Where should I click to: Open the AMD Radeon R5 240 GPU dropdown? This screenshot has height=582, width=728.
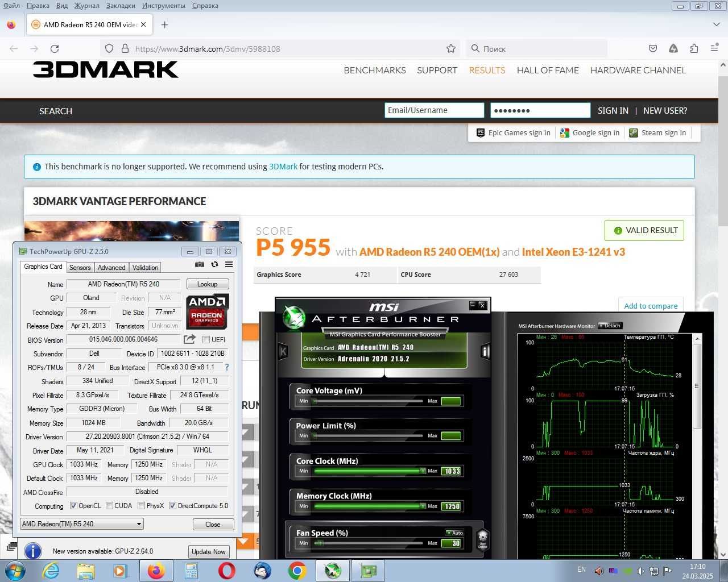[81, 524]
